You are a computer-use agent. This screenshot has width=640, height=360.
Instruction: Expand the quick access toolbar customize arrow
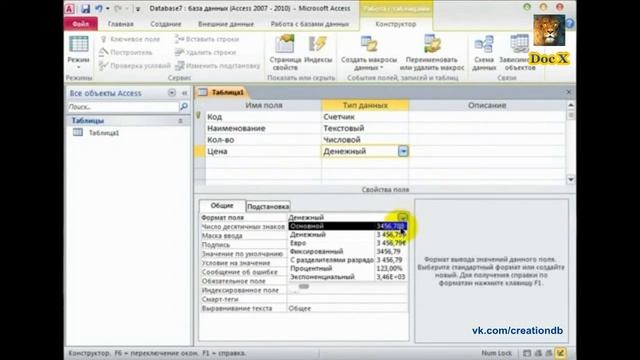[x=138, y=9]
